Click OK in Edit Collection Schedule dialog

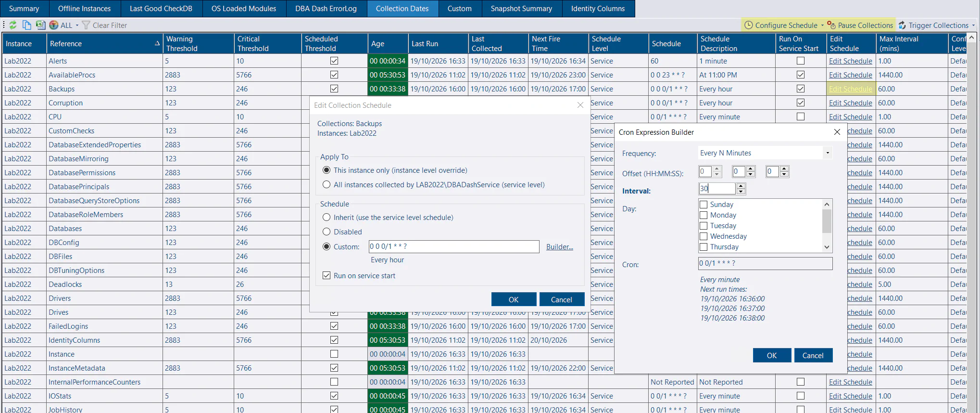[x=514, y=299]
